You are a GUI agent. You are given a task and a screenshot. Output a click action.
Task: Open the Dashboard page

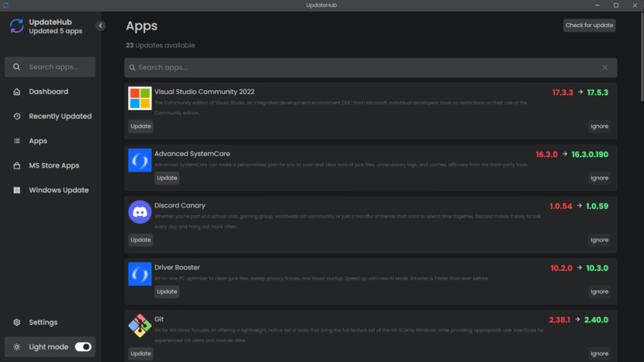[x=48, y=92]
